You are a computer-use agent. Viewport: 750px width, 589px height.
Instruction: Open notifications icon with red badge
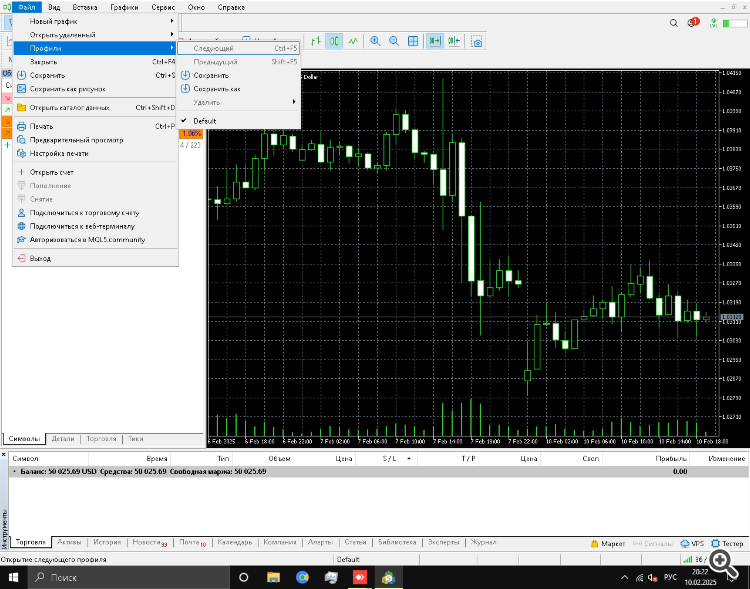click(693, 22)
